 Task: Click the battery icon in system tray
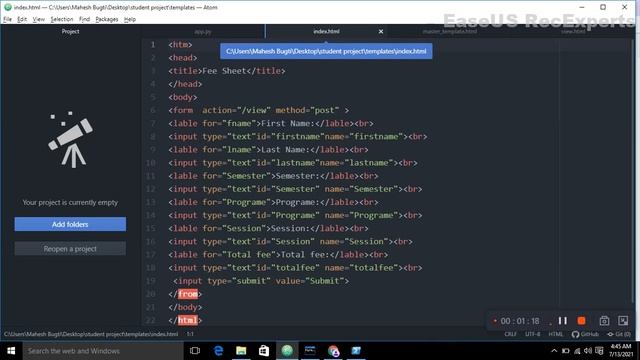pos(565,351)
